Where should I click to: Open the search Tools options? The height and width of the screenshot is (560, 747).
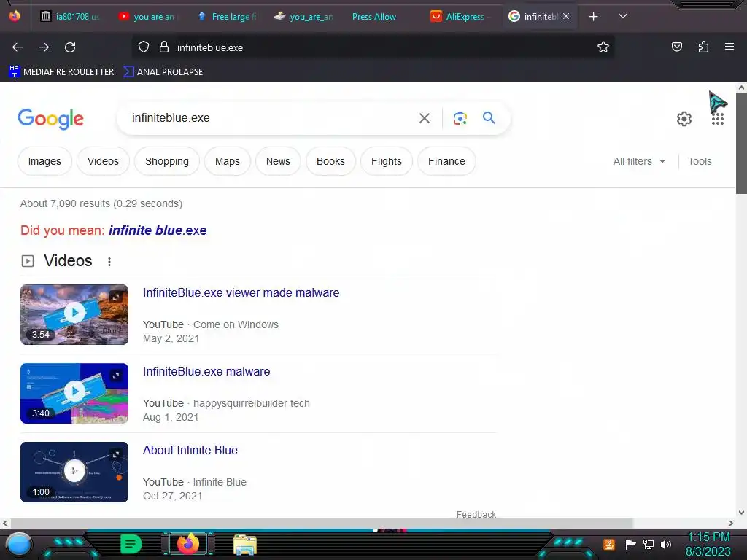click(700, 161)
